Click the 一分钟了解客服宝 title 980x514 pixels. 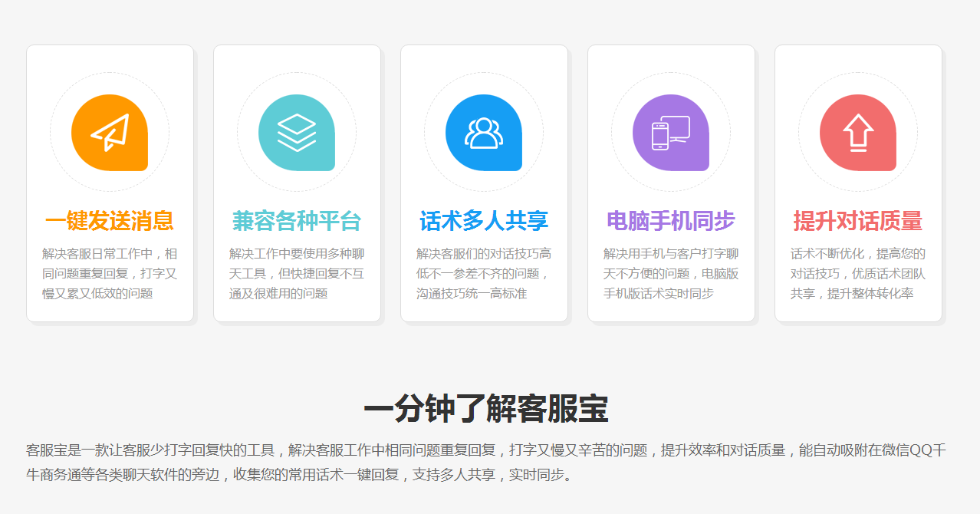tap(486, 409)
